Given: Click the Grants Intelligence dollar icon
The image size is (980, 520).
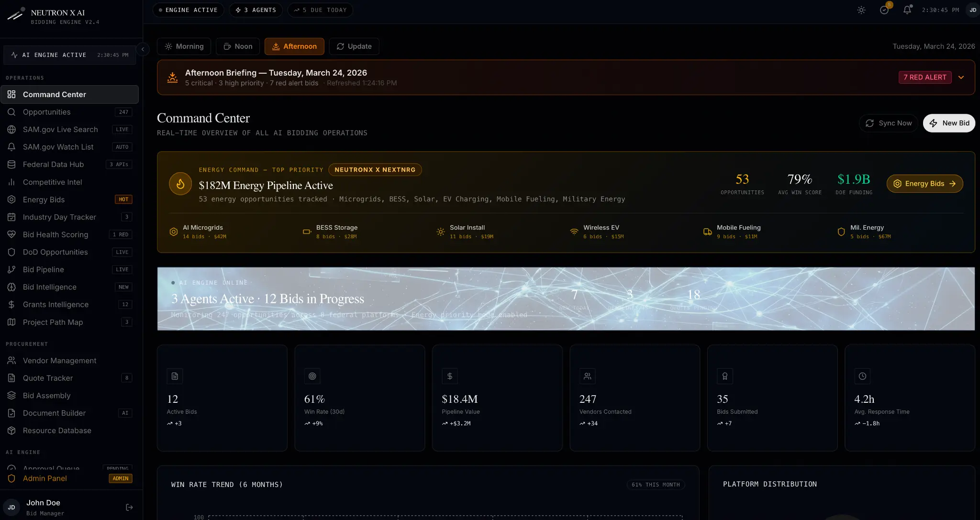Looking at the screenshot, I should click(11, 305).
